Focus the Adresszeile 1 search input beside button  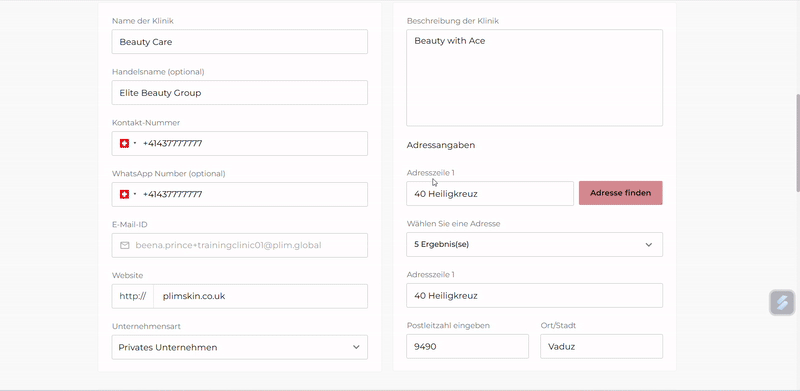[490, 193]
